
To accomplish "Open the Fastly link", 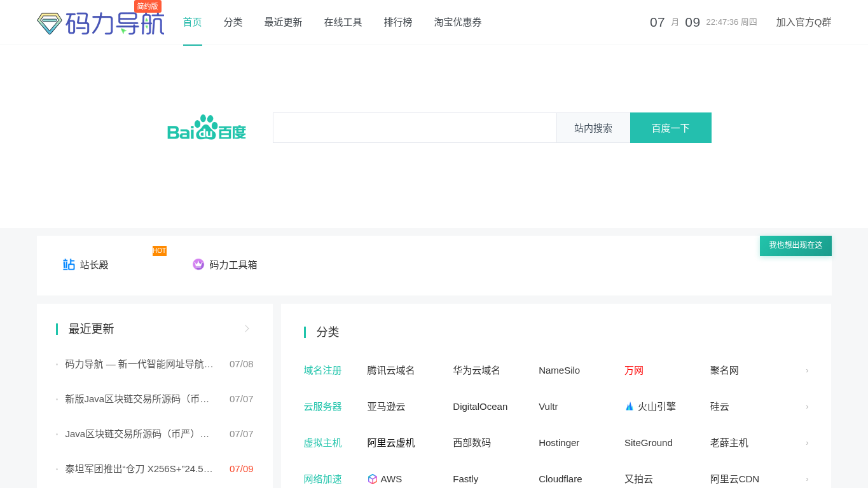I will pyautogui.click(x=465, y=479).
